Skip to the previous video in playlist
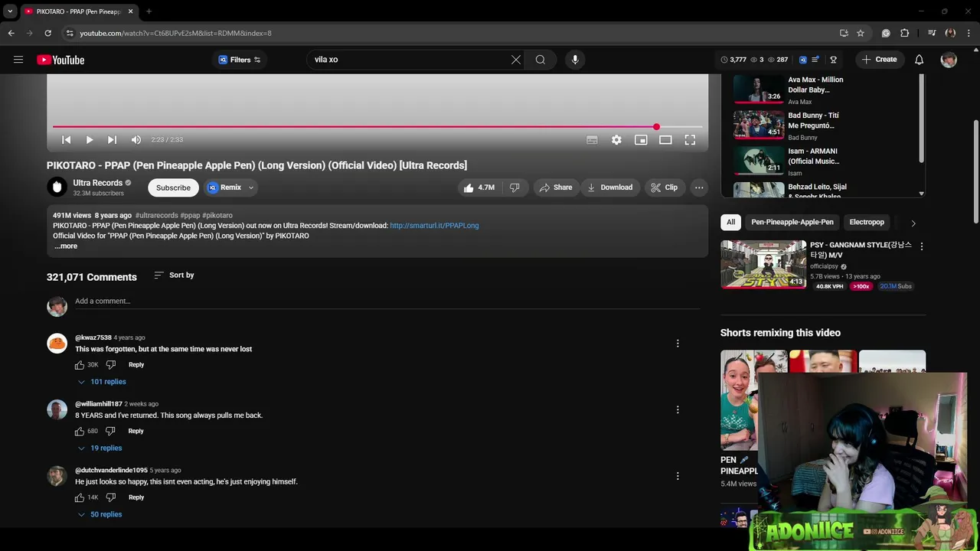The image size is (980, 551). click(67, 140)
